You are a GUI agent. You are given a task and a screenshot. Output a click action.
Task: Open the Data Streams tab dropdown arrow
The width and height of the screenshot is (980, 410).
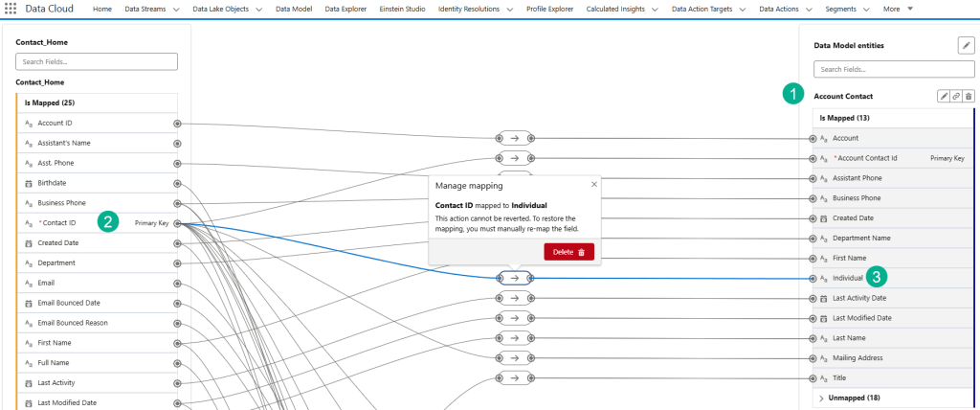[176, 9]
